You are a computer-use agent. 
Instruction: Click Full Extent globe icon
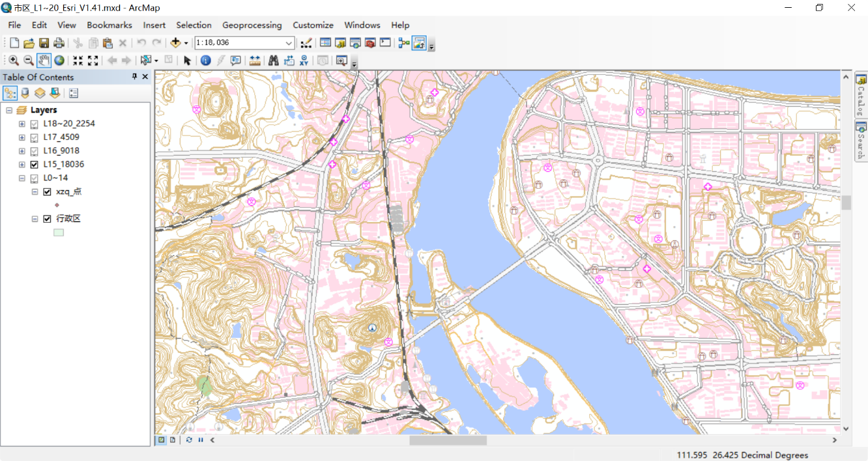(59, 60)
